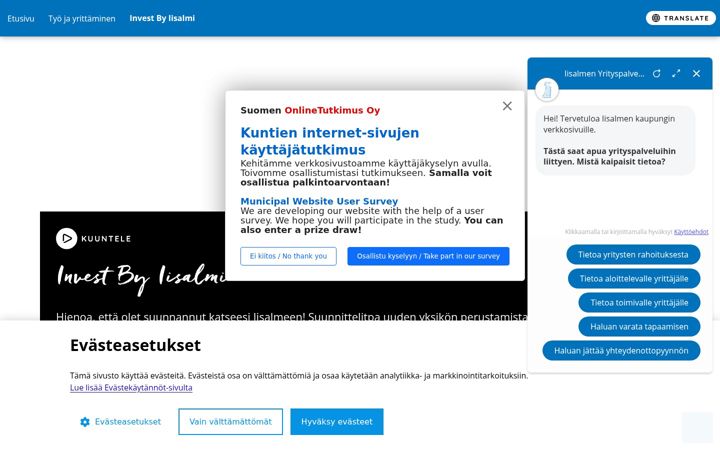Expand the chat window to fullscreen
This screenshot has height=450, width=720.
pos(676,73)
